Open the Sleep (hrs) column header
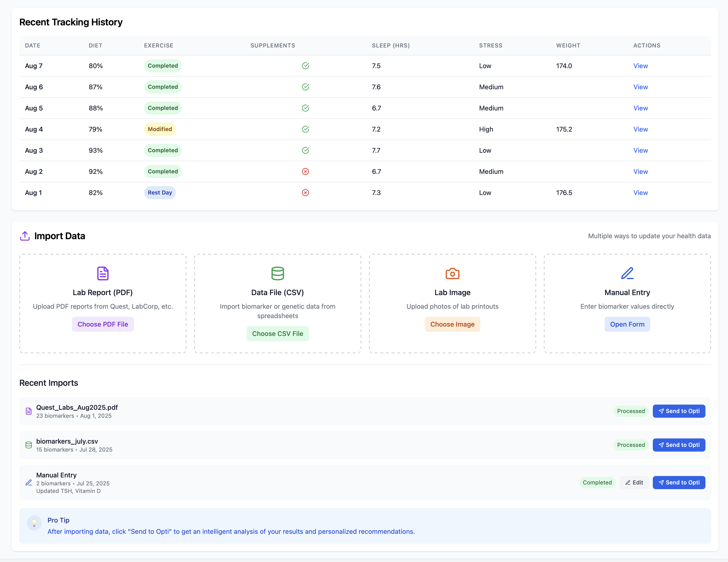Screen dimensions: 728x562 tap(390, 46)
